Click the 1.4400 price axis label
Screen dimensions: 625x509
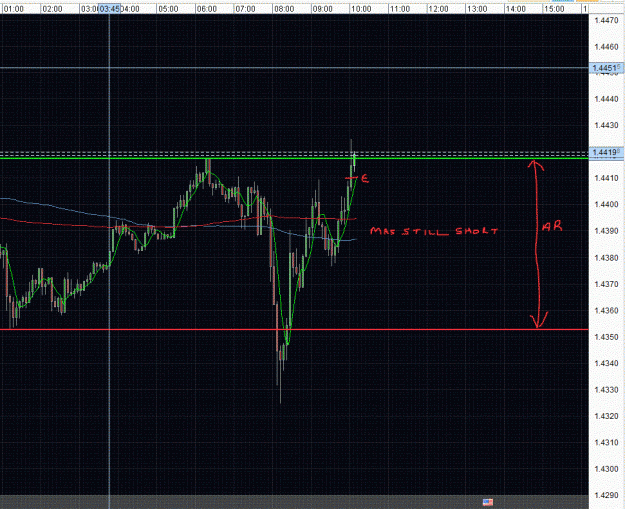click(606, 204)
